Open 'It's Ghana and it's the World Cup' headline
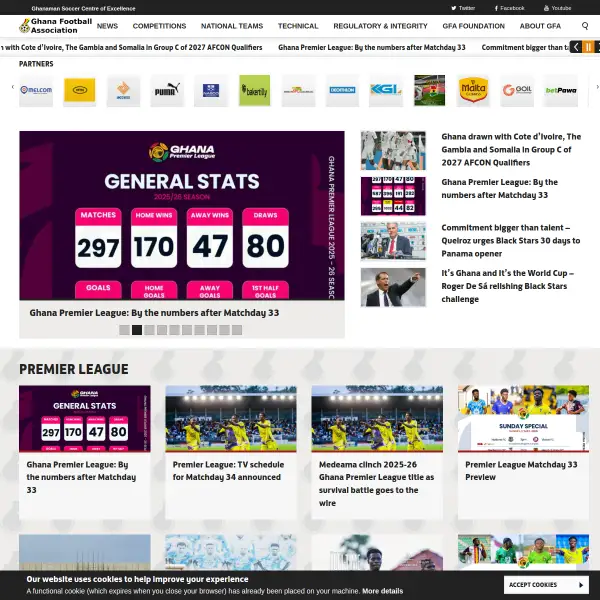This screenshot has width=600, height=600. pyautogui.click(x=507, y=286)
